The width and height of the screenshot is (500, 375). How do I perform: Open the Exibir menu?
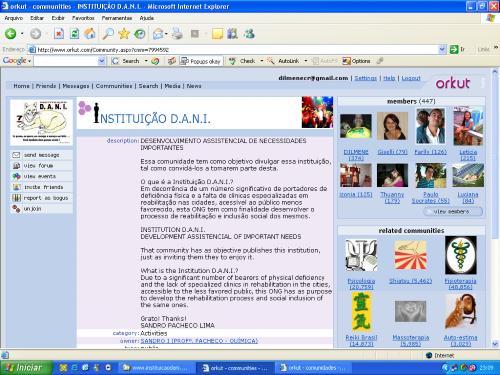coord(58,18)
